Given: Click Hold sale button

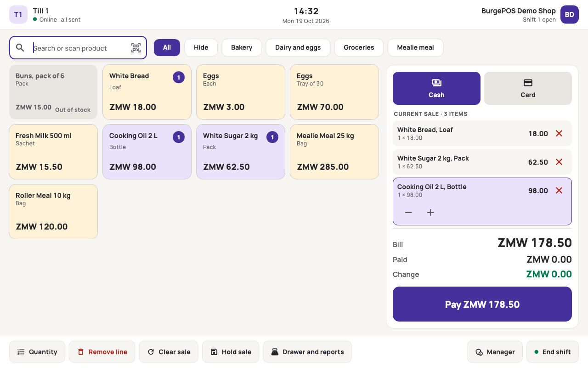Looking at the screenshot, I should (x=231, y=352).
